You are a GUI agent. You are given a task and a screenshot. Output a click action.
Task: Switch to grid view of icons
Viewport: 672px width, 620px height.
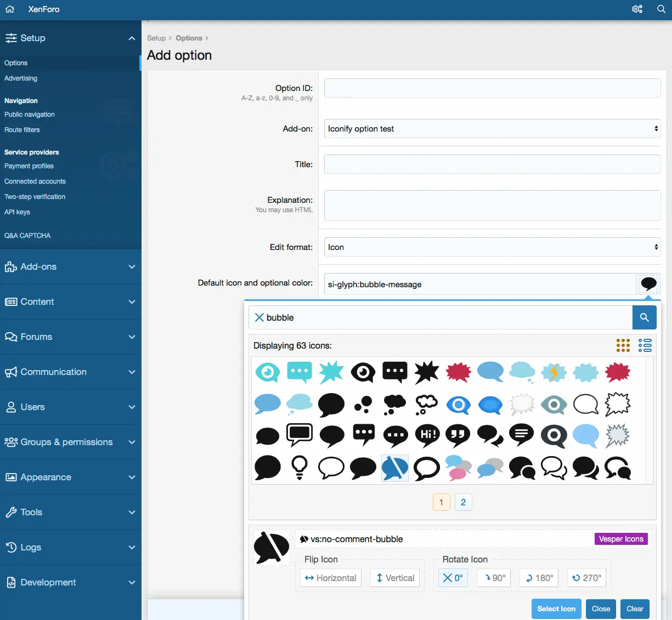click(x=623, y=345)
